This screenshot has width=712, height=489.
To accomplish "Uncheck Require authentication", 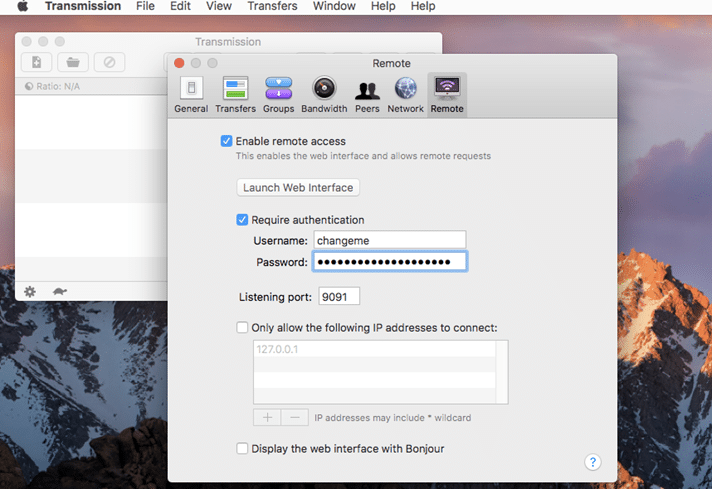I will 242,220.
